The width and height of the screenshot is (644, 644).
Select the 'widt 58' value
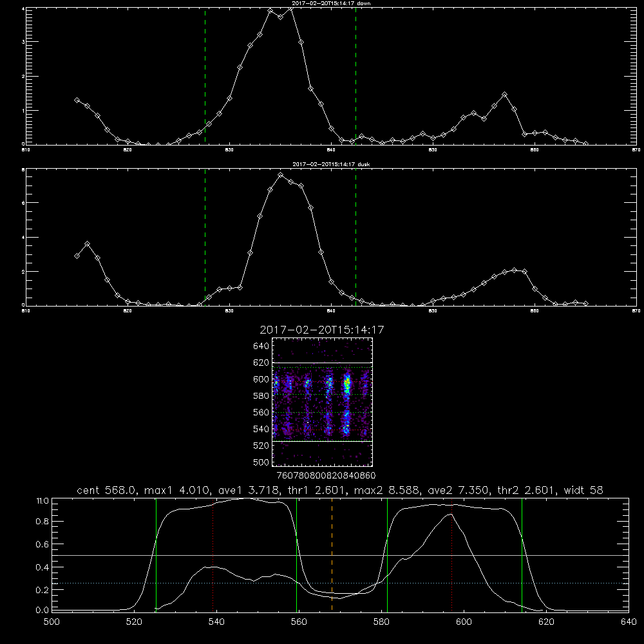[583, 490]
